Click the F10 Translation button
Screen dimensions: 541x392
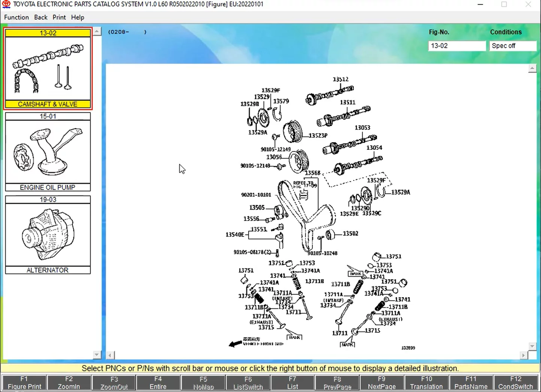click(x=426, y=383)
